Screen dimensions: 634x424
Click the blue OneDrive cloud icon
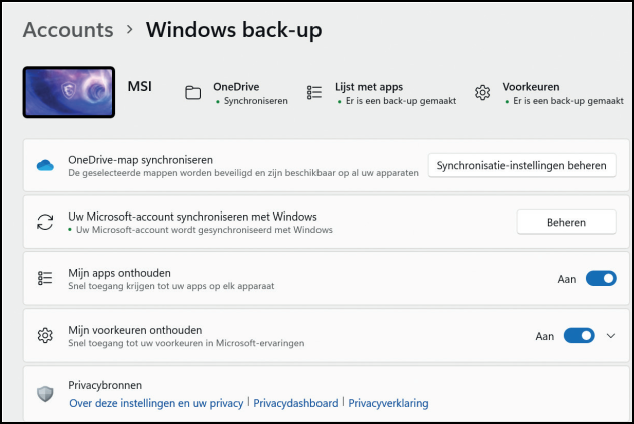point(44,165)
